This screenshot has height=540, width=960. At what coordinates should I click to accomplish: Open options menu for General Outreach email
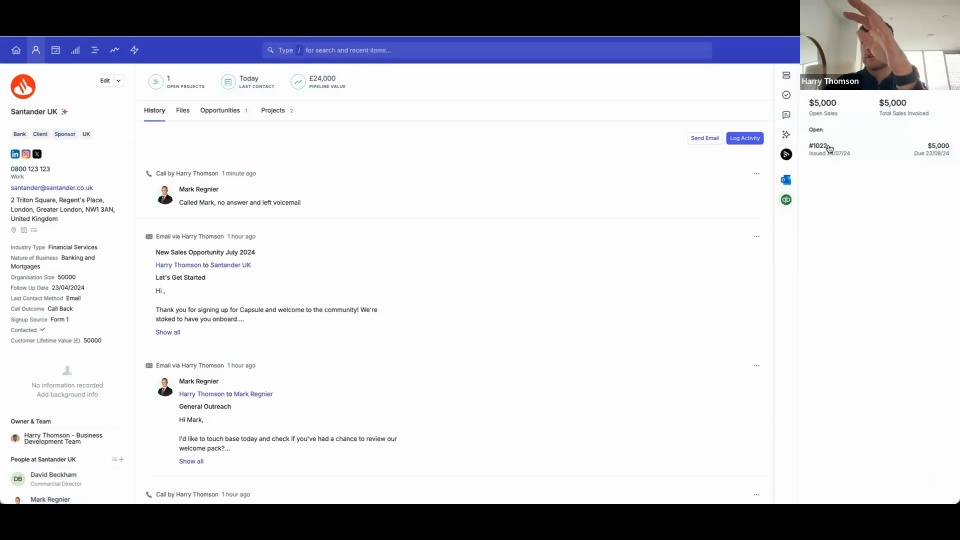(x=757, y=366)
